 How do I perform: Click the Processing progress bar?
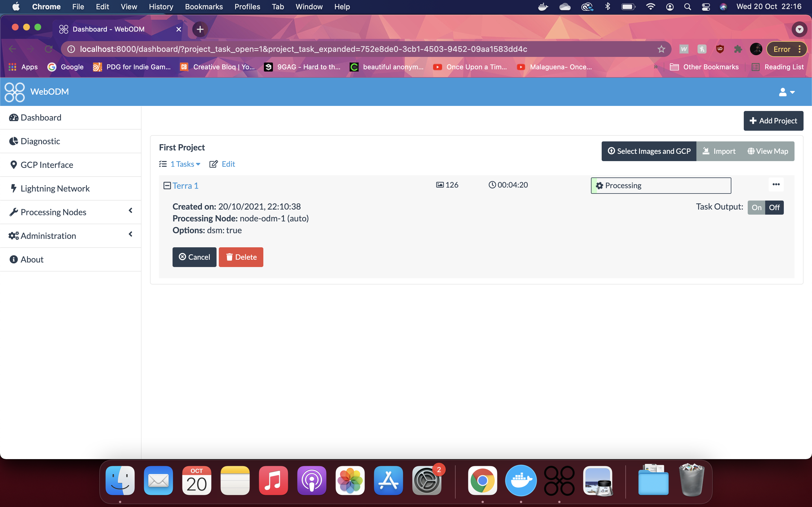pyautogui.click(x=661, y=185)
